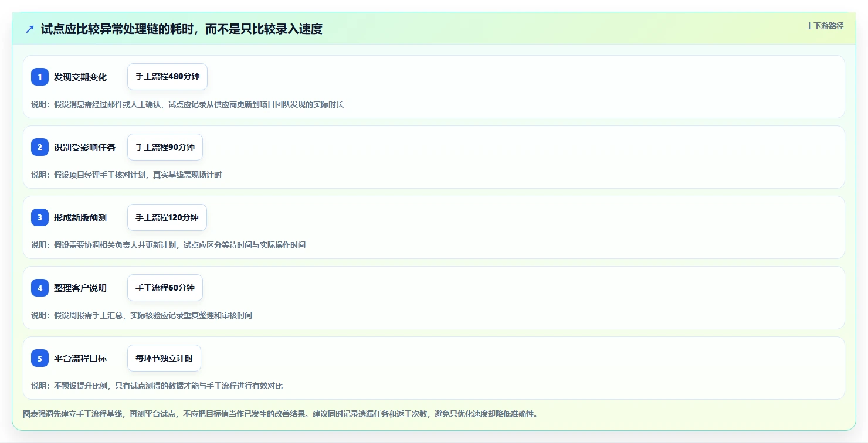Screen dimensions: 868x443
Task: Click the note about 协调相关负责人
Action: click(168, 245)
